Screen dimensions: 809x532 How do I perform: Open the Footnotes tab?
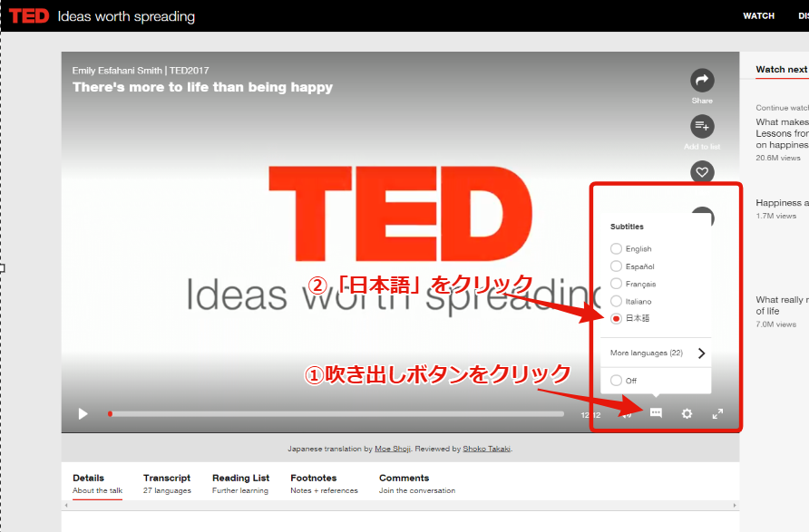[324, 484]
